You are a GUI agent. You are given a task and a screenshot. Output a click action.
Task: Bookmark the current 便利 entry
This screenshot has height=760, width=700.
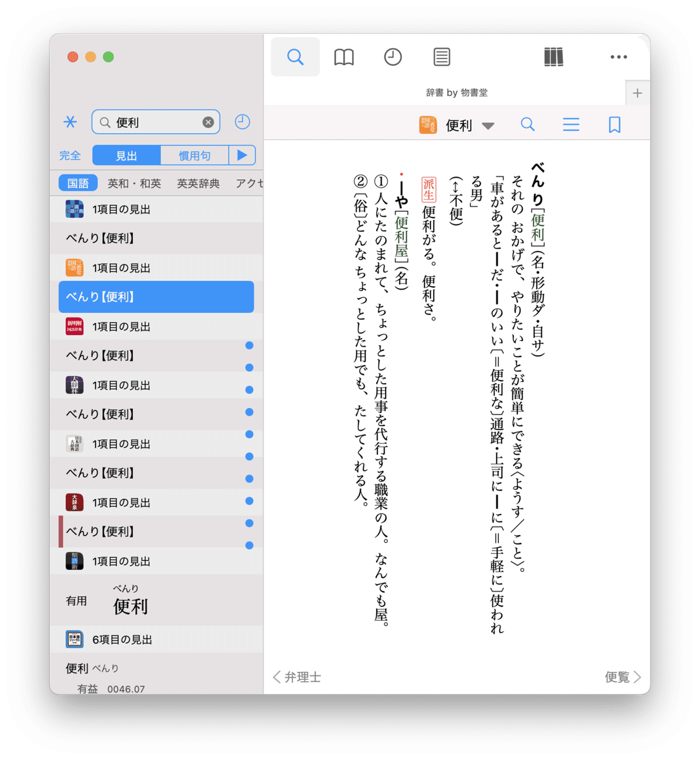click(x=614, y=124)
